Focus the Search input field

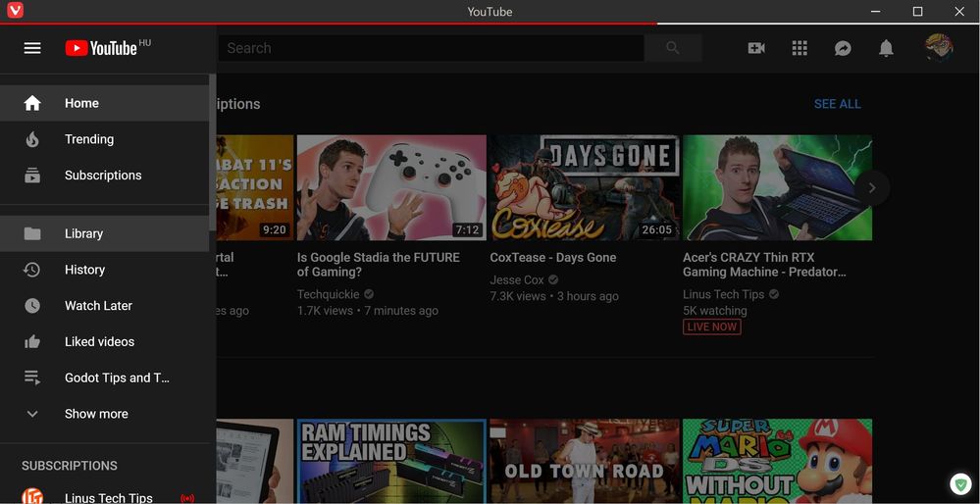pos(430,48)
